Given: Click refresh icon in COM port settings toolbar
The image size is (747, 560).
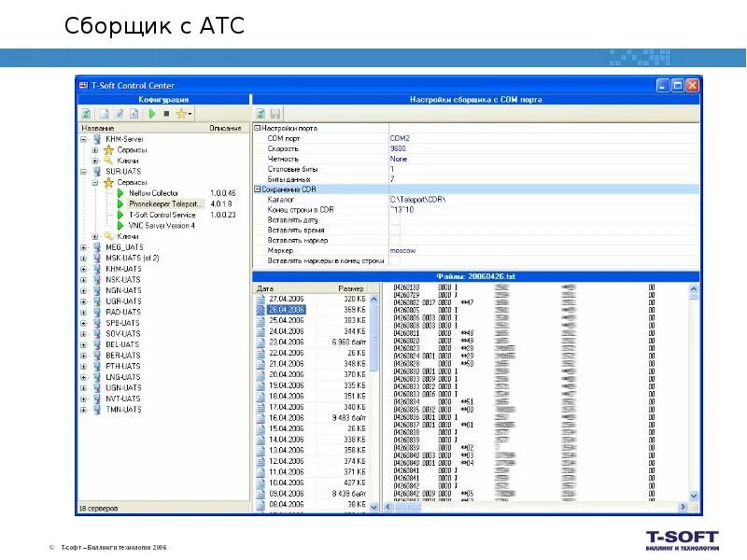Looking at the screenshot, I should tap(261, 114).
